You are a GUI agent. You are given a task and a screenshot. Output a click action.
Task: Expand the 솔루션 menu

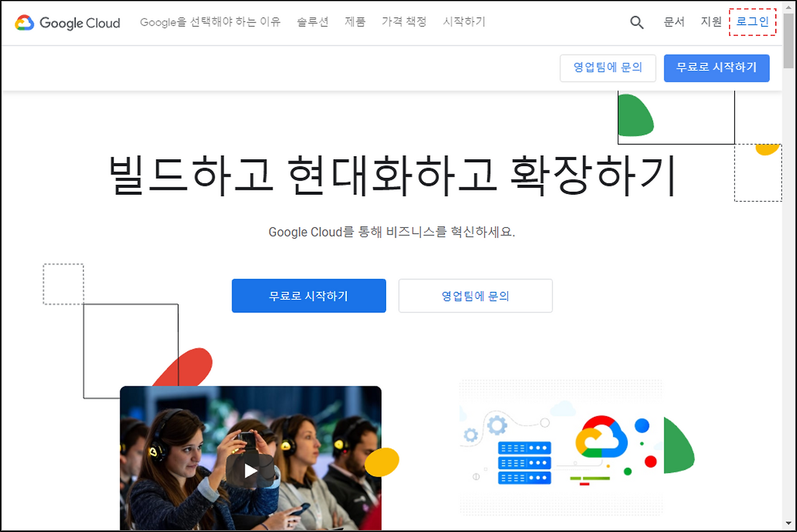[x=313, y=22]
